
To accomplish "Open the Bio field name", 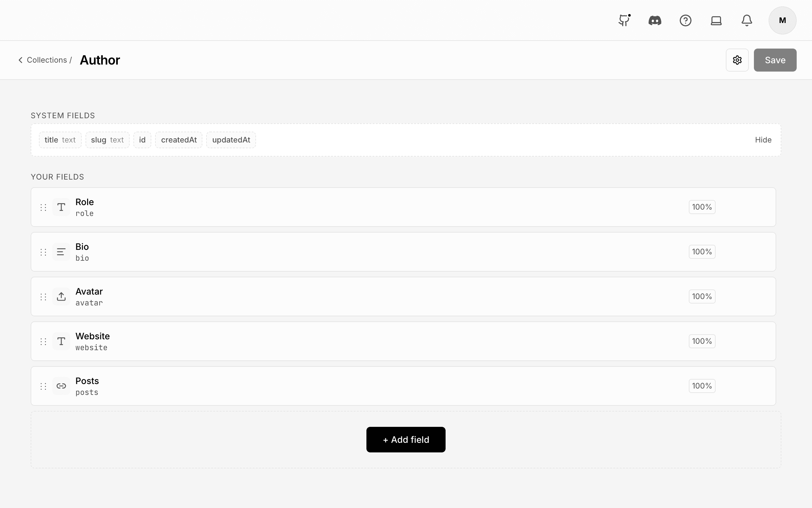I will (x=82, y=247).
